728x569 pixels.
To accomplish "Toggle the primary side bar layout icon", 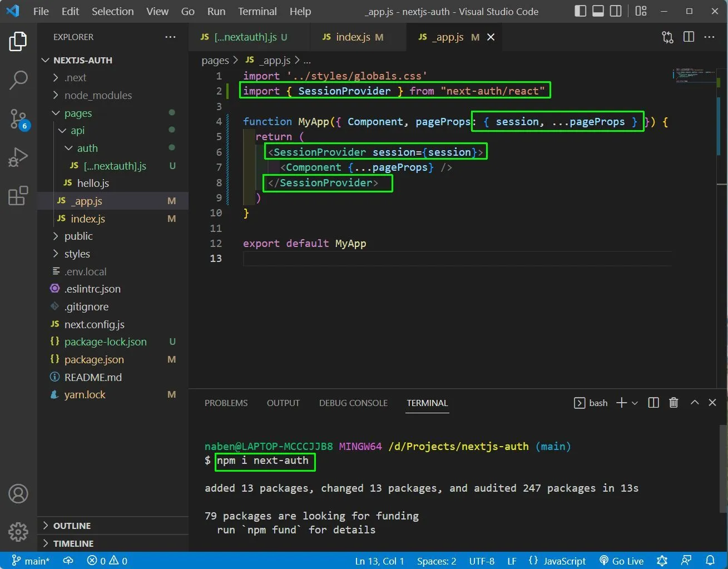I will [580, 11].
